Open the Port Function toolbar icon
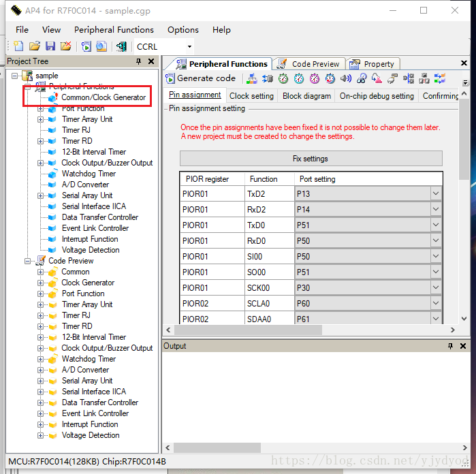 [268, 78]
